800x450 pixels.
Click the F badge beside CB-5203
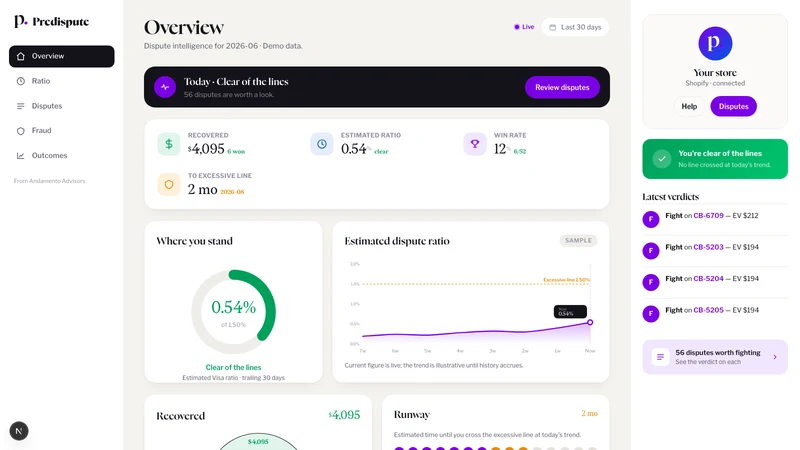(651, 251)
